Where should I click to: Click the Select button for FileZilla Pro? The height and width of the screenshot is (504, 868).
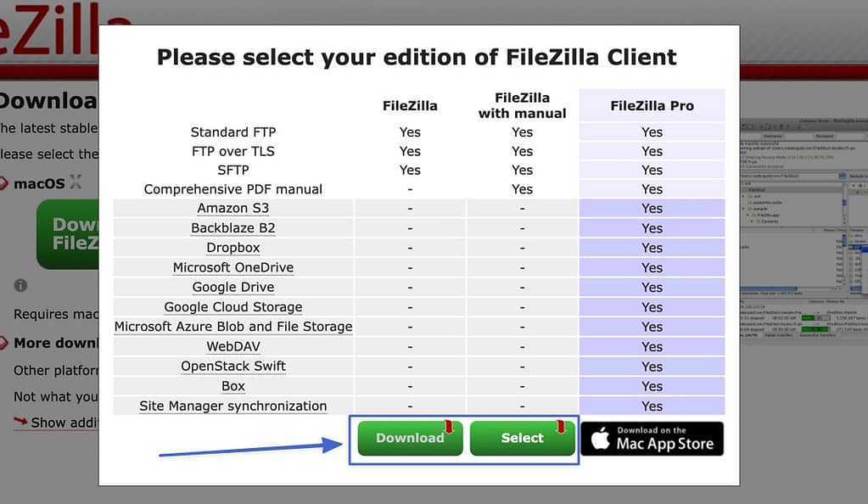(x=522, y=438)
